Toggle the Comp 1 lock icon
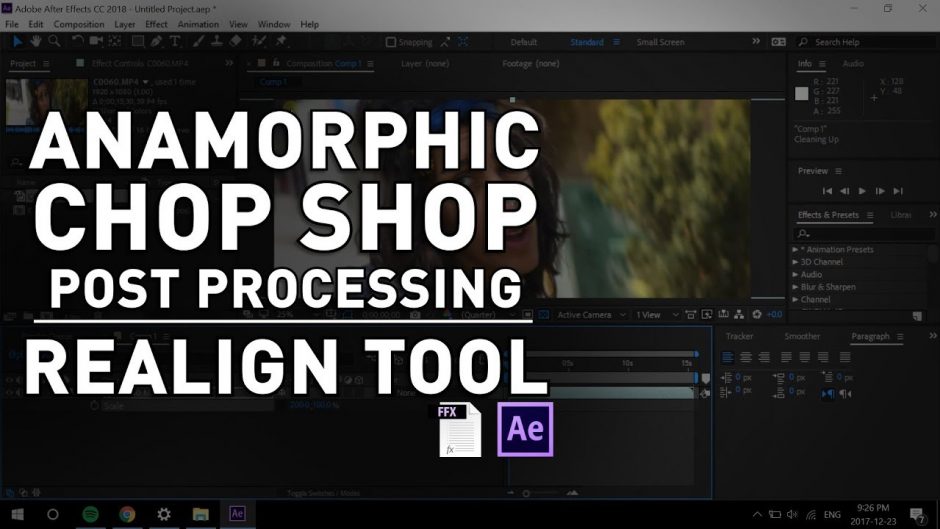The width and height of the screenshot is (940, 529). (x=276, y=63)
